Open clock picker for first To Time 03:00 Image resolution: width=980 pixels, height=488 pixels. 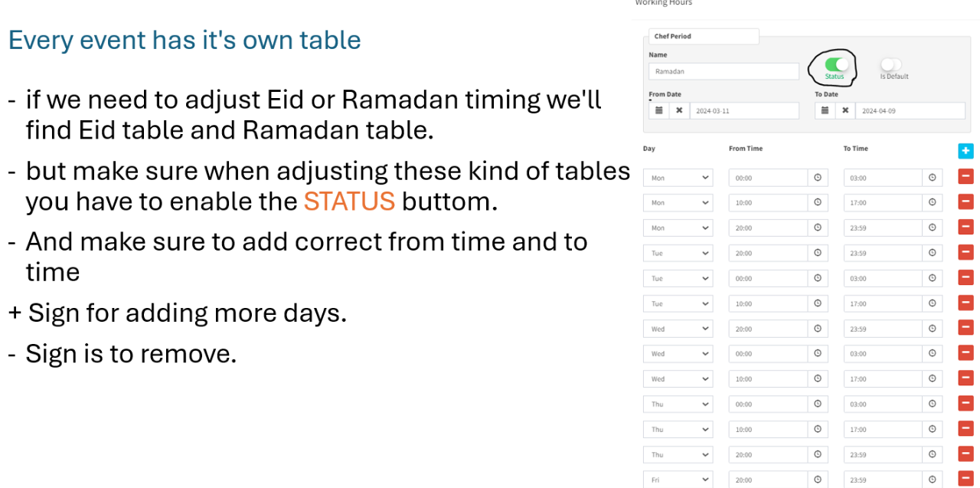coord(932,178)
